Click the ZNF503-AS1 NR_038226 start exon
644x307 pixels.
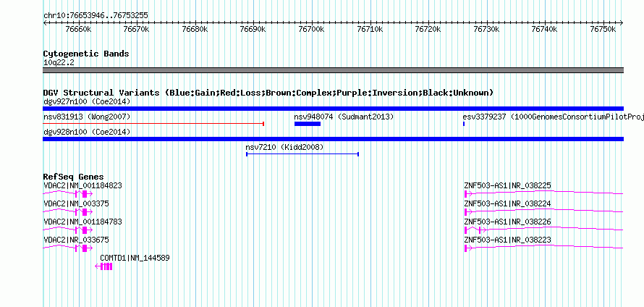tap(466, 230)
